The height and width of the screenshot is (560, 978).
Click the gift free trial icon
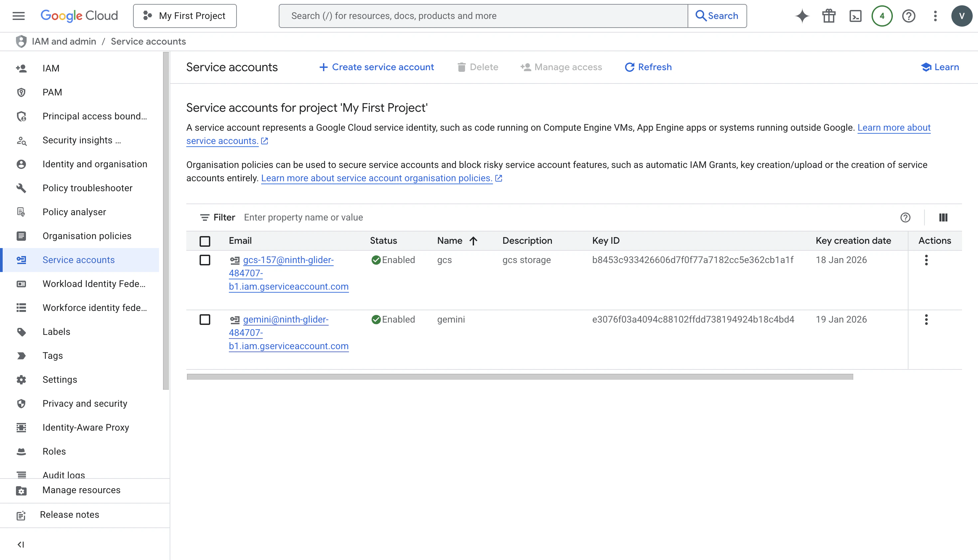tap(829, 16)
